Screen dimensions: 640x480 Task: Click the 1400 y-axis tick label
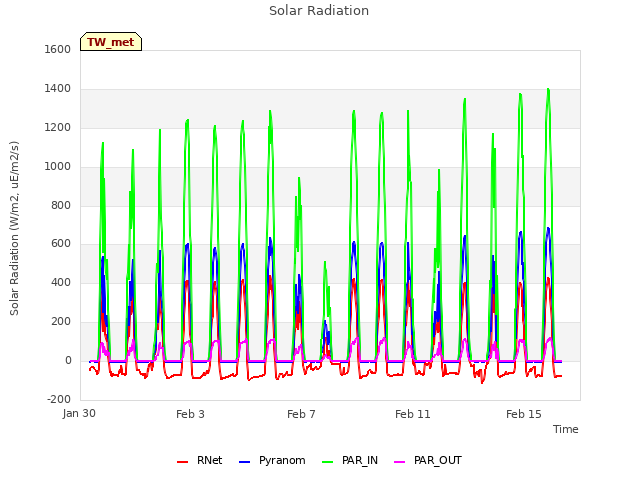click(x=58, y=88)
